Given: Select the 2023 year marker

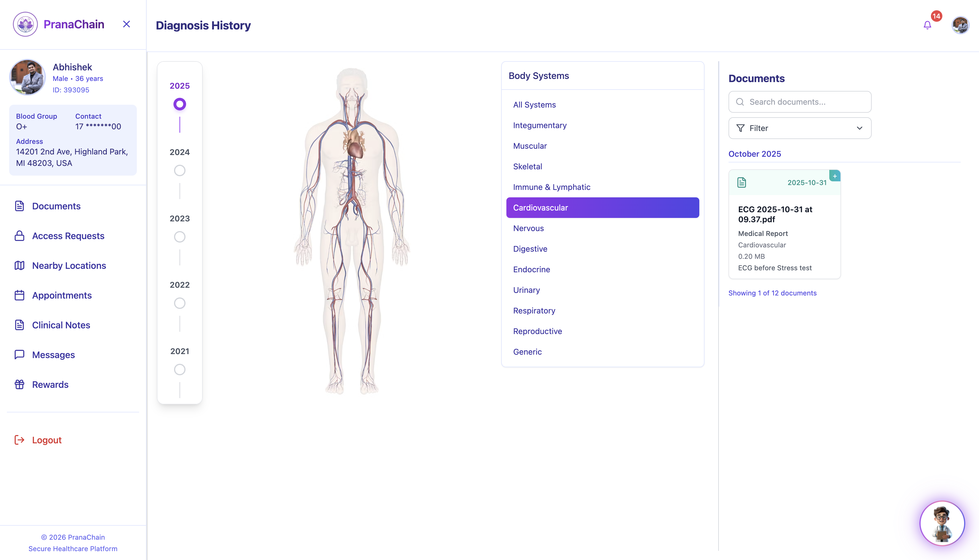Looking at the screenshot, I should pyautogui.click(x=179, y=237).
